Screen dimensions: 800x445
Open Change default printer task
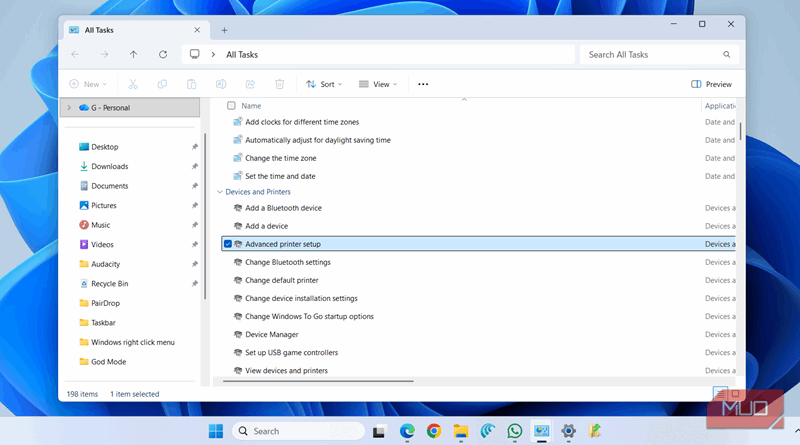point(281,280)
